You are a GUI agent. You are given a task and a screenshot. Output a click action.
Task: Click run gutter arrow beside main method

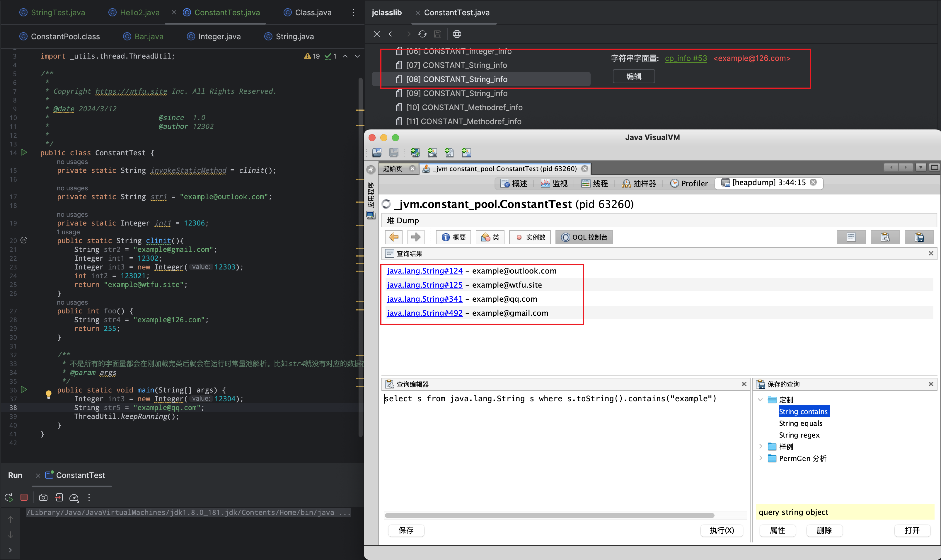click(x=24, y=390)
